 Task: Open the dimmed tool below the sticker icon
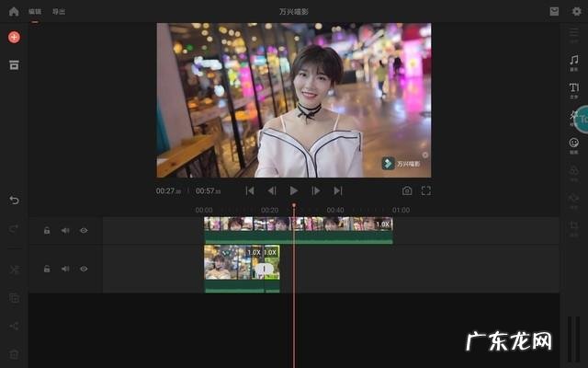click(x=573, y=173)
